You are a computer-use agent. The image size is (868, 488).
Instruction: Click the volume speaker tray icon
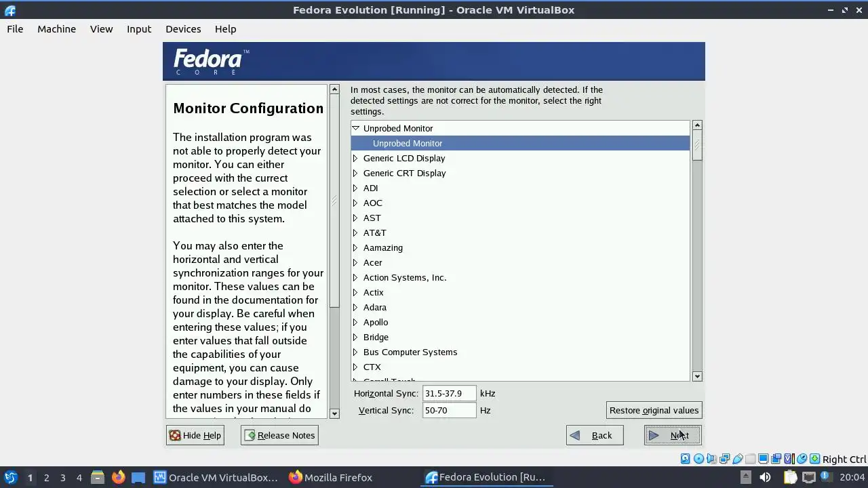click(x=765, y=477)
